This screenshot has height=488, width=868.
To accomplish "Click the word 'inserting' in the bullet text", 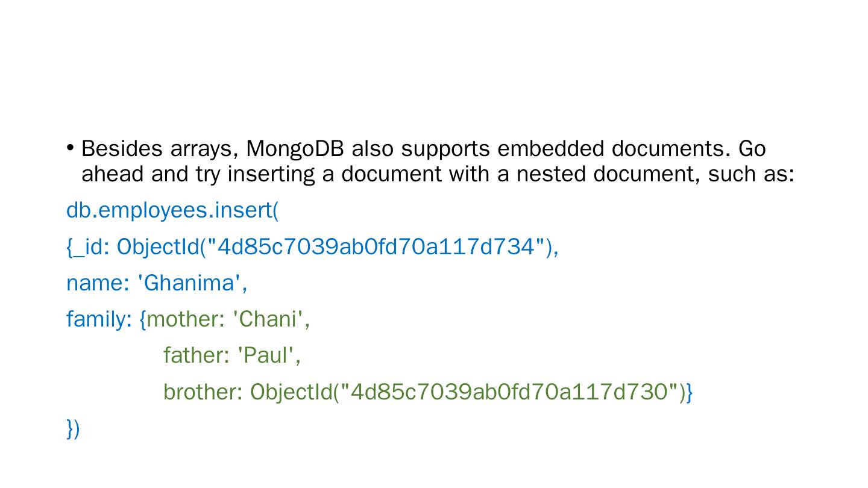I will tap(271, 174).
